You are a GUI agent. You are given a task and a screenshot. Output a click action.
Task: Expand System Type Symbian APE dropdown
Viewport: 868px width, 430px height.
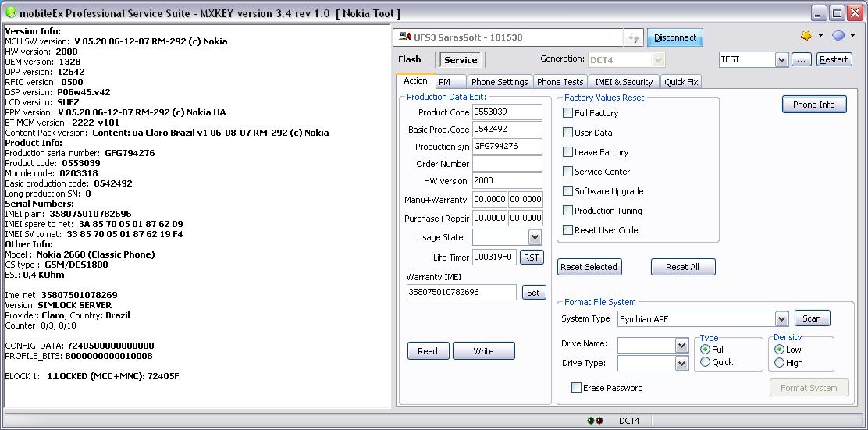click(x=781, y=318)
